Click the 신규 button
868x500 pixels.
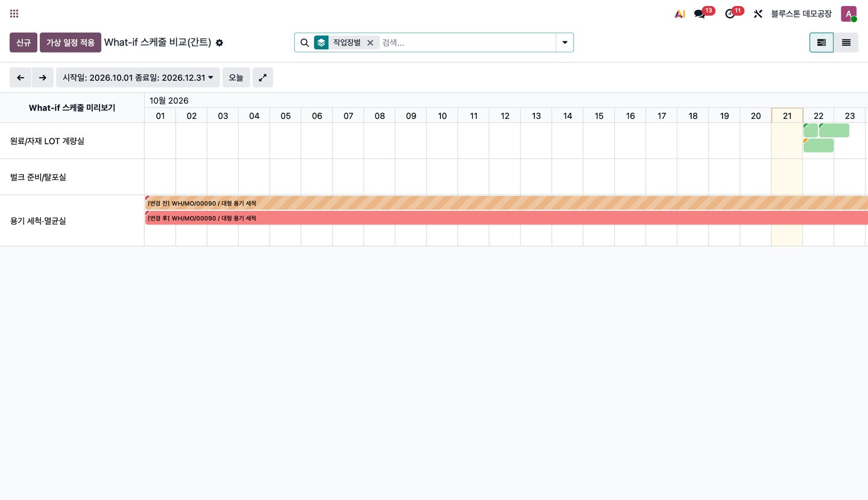tap(23, 42)
